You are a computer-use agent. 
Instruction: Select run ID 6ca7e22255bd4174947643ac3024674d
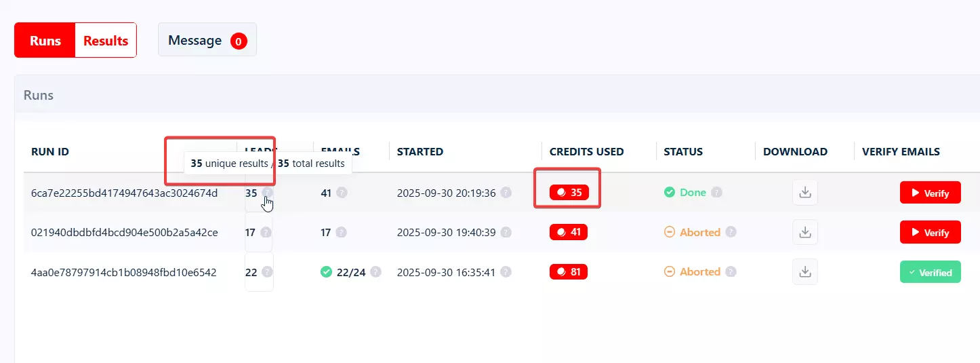[125, 193]
